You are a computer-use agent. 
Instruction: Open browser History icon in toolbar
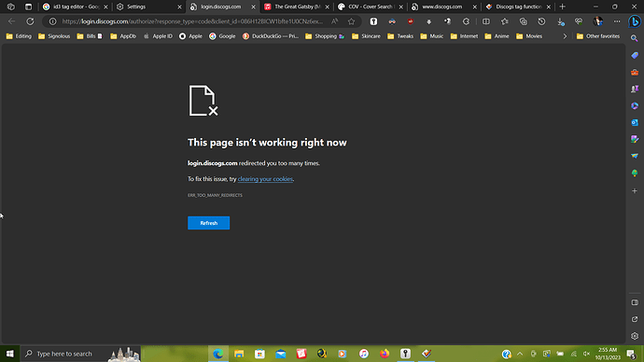point(541,21)
